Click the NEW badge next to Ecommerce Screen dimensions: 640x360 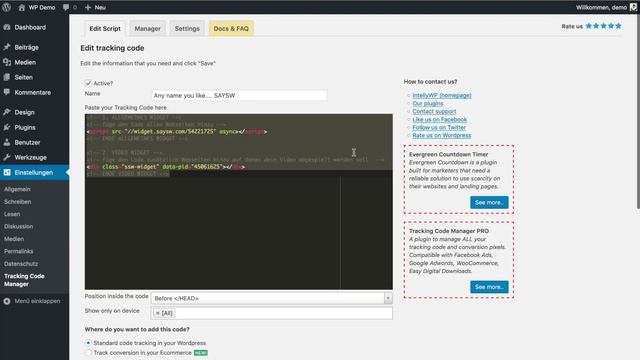pos(200,353)
